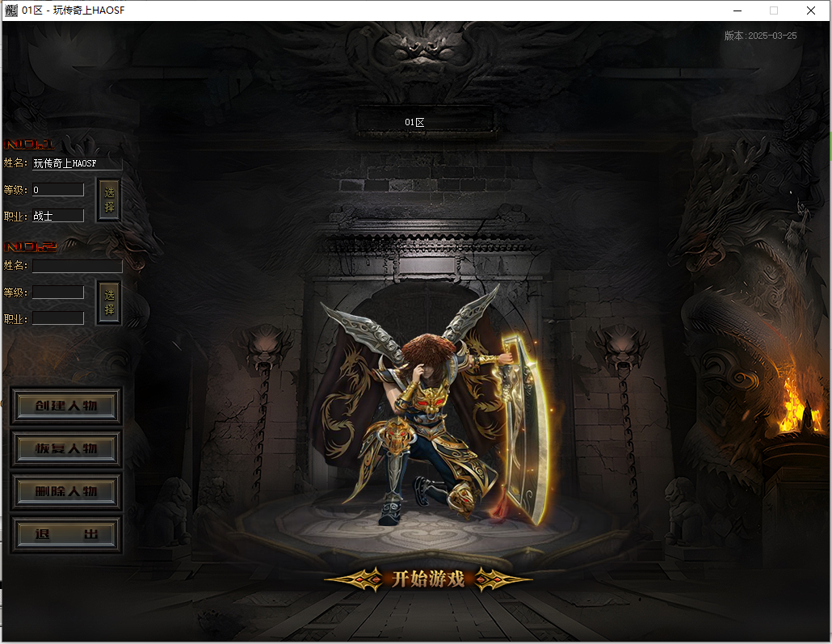Click the game icon in the title bar
This screenshot has height=644, width=832.
pyautogui.click(x=11, y=11)
